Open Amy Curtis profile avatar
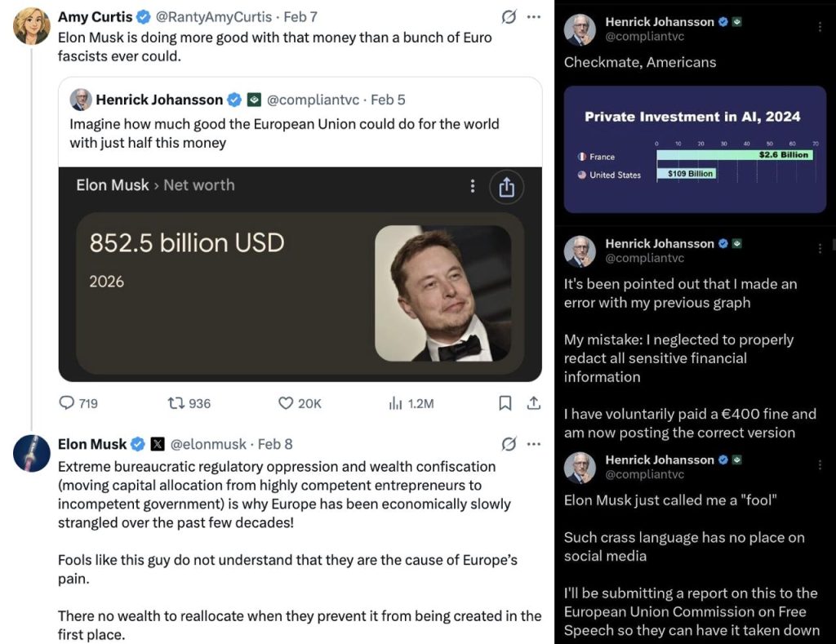The height and width of the screenshot is (644, 836). click(32, 25)
